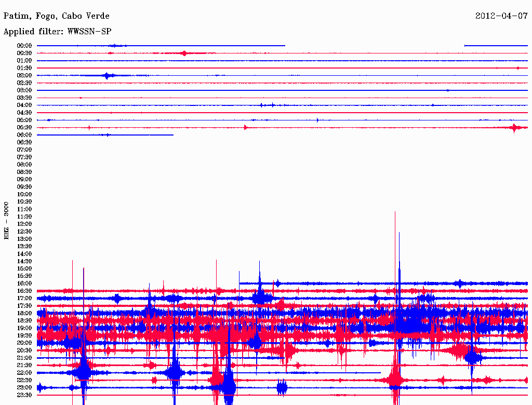Click the '03:00' time label
Viewport: 532px width, 405px height.
(x=24, y=90)
